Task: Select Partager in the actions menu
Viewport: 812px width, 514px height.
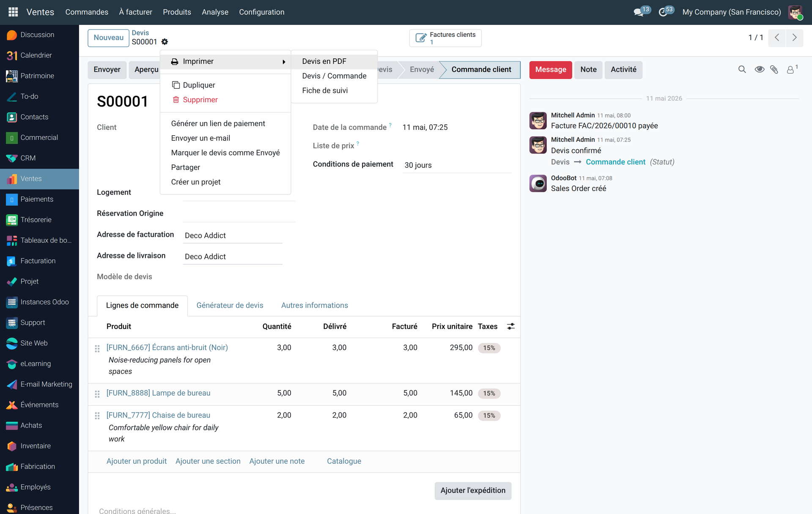Action: coord(225,167)
